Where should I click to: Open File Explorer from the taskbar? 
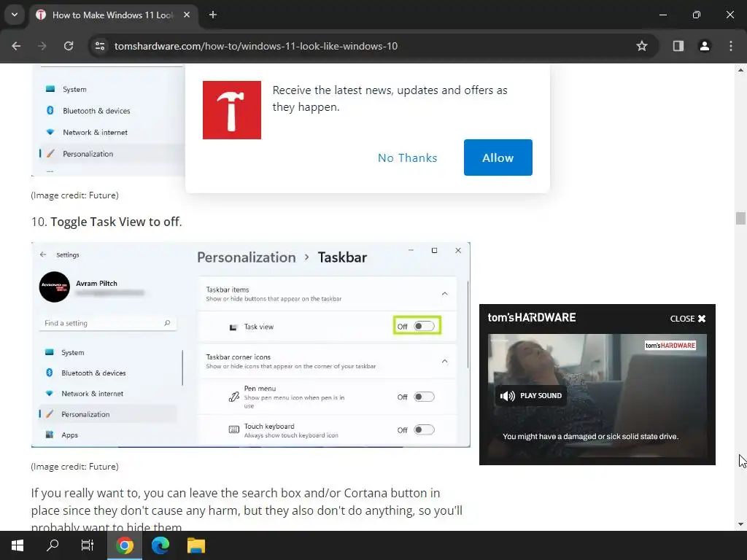pos(196,545)
